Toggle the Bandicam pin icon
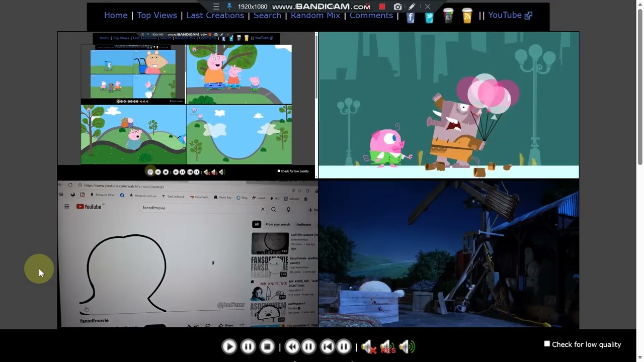 pos(229,7)
